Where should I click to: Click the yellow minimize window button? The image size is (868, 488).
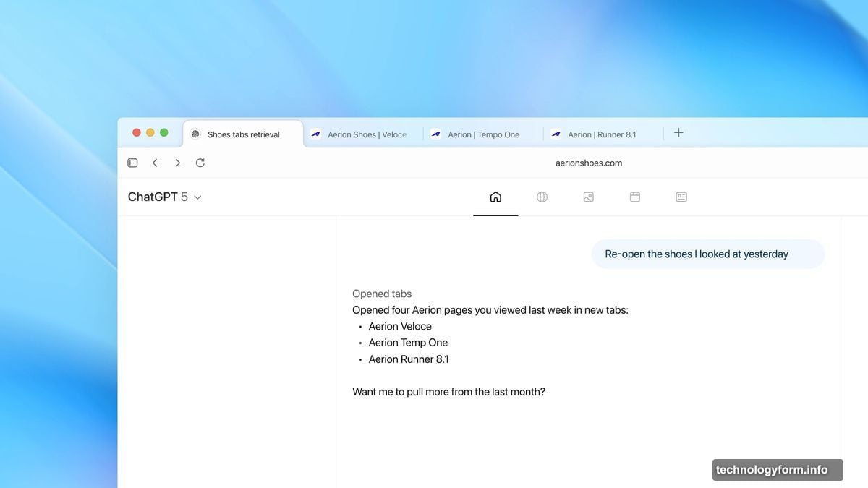(150, 132)
